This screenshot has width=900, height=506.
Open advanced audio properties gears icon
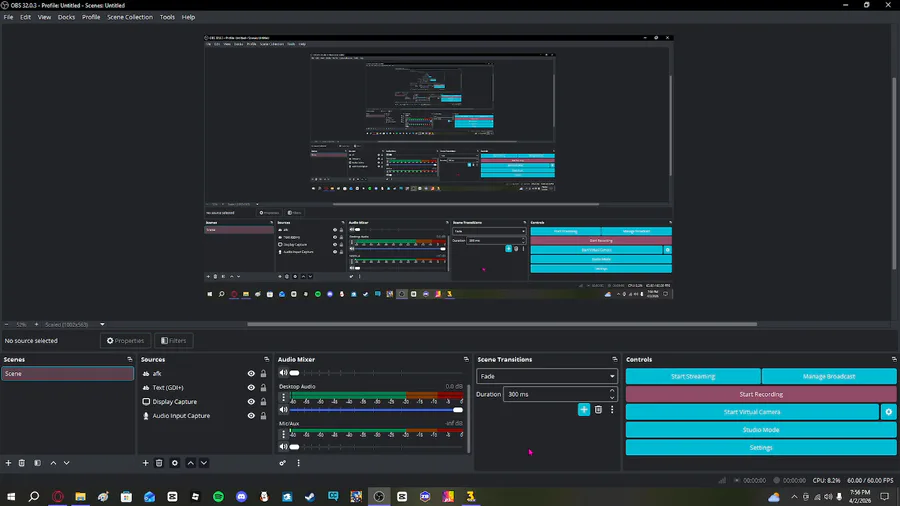coord(282,463)
